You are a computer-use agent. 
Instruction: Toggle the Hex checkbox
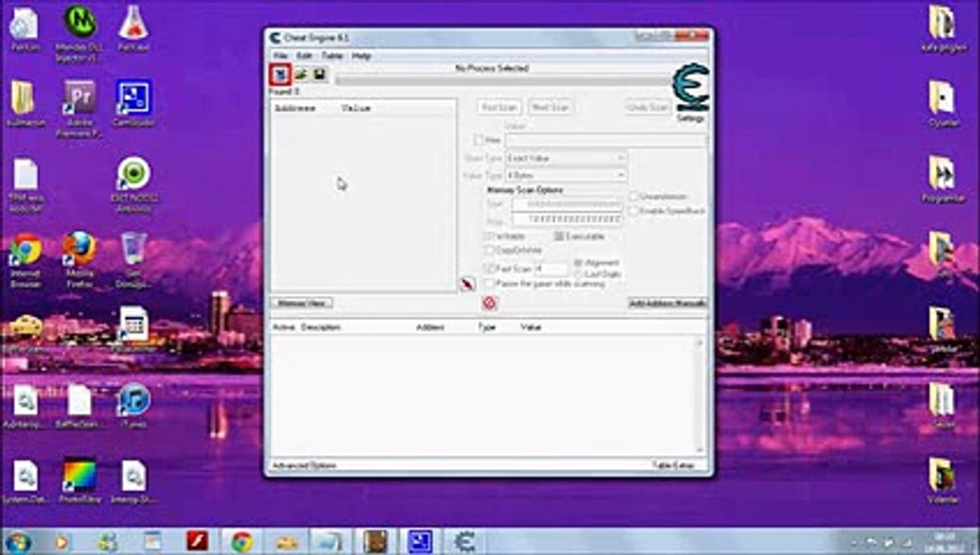click(x=478, y=140)
